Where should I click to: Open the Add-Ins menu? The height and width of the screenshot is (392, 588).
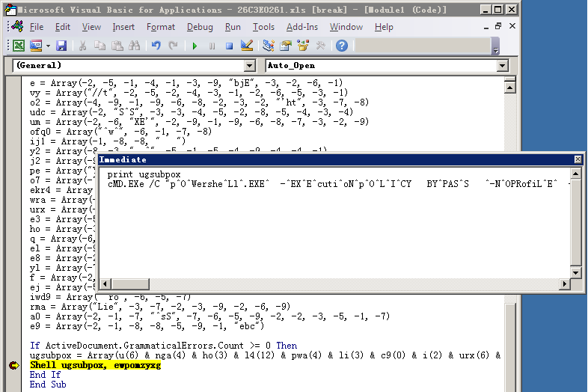pyautogui.click(x=302, y=27)
